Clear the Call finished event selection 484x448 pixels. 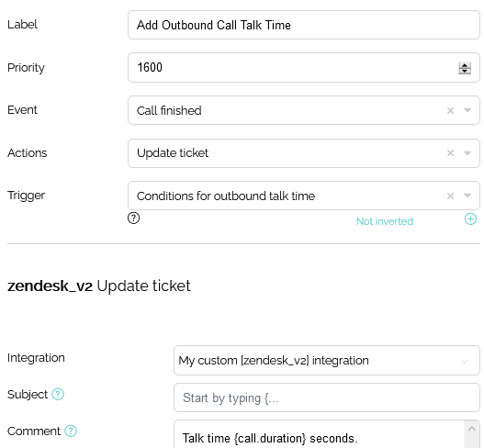(450, 110)
